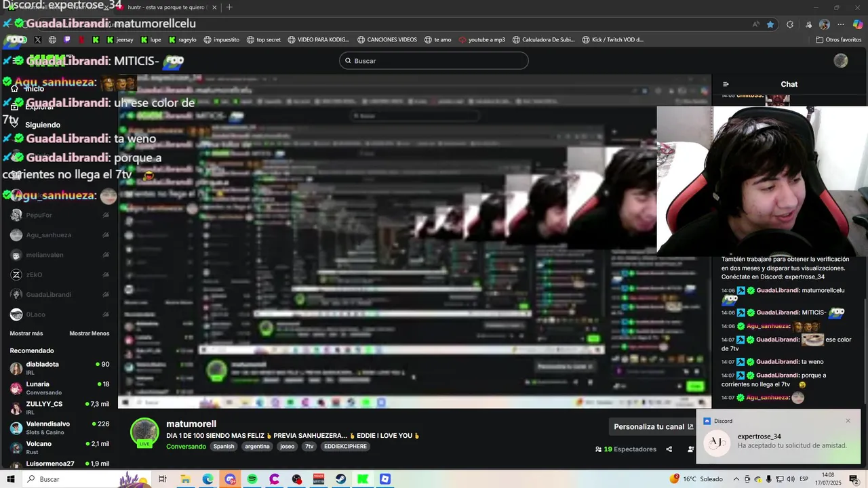The width and height of the screenshot is (868, 488).
Task: Select the argentina stream tag
Action: [257, 447]
